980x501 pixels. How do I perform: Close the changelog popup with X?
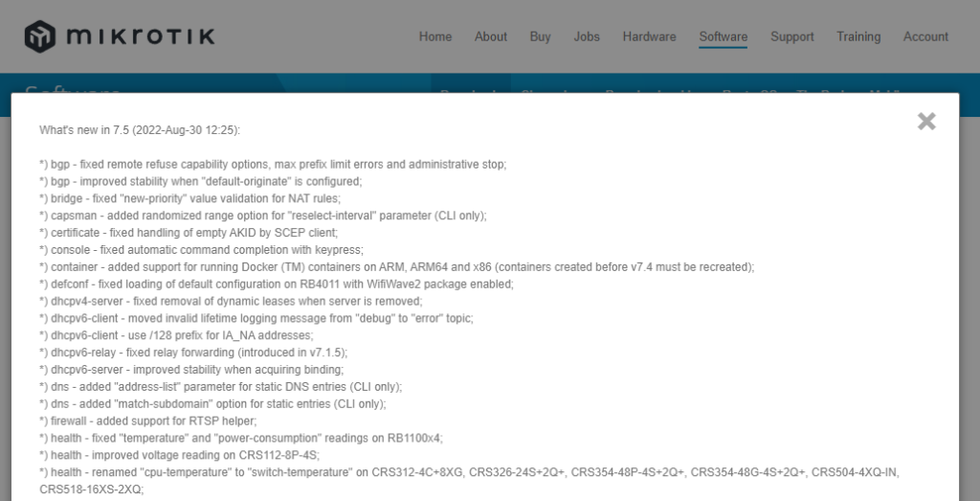(926, 122)
